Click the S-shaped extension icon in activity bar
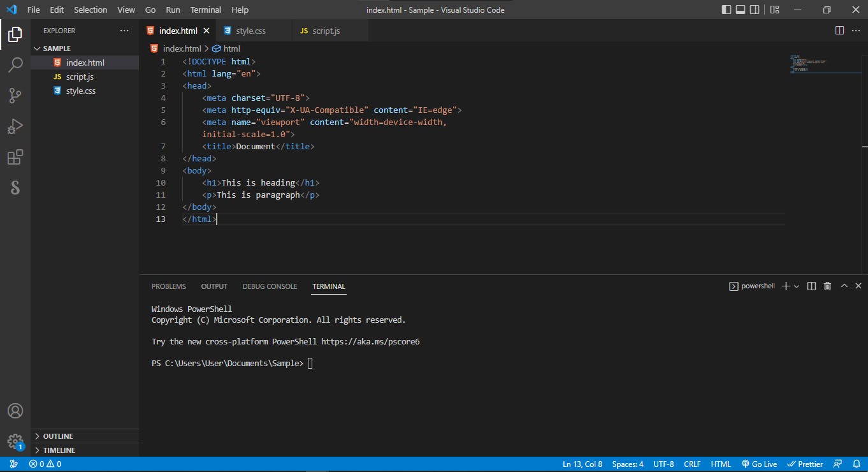868x472 pixels. (x=15, y=188)
